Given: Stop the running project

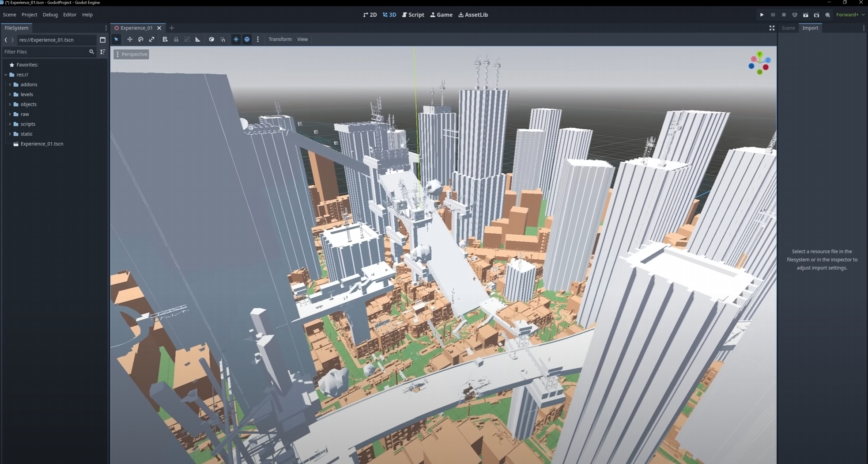Looking at the screenshot, I should [x=784, y=15].
